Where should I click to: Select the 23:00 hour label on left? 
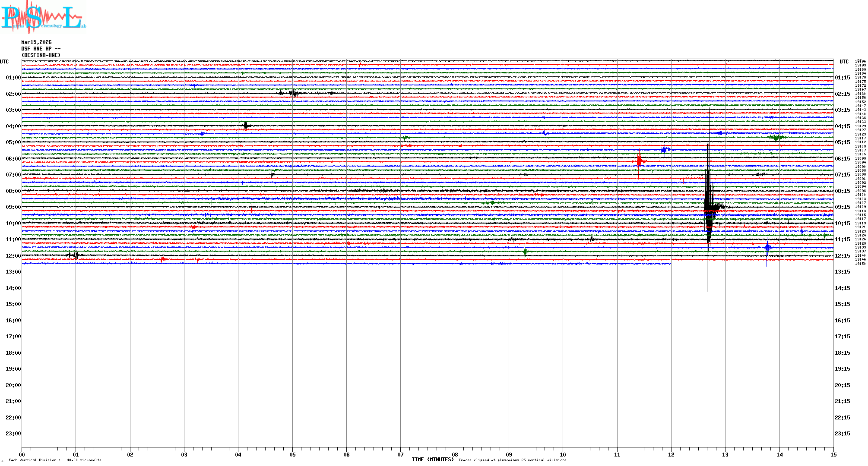click(13, 434)
